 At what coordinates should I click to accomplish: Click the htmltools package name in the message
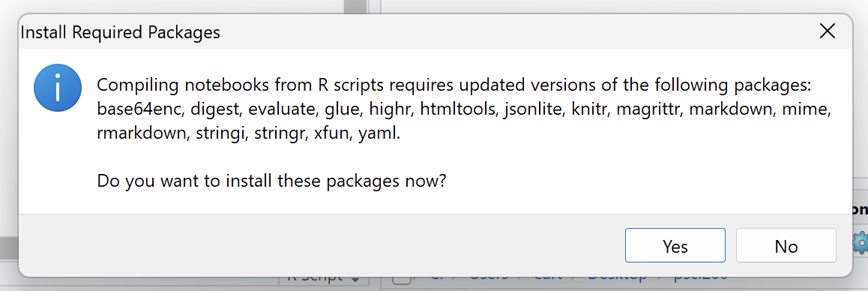pos(457,109)
